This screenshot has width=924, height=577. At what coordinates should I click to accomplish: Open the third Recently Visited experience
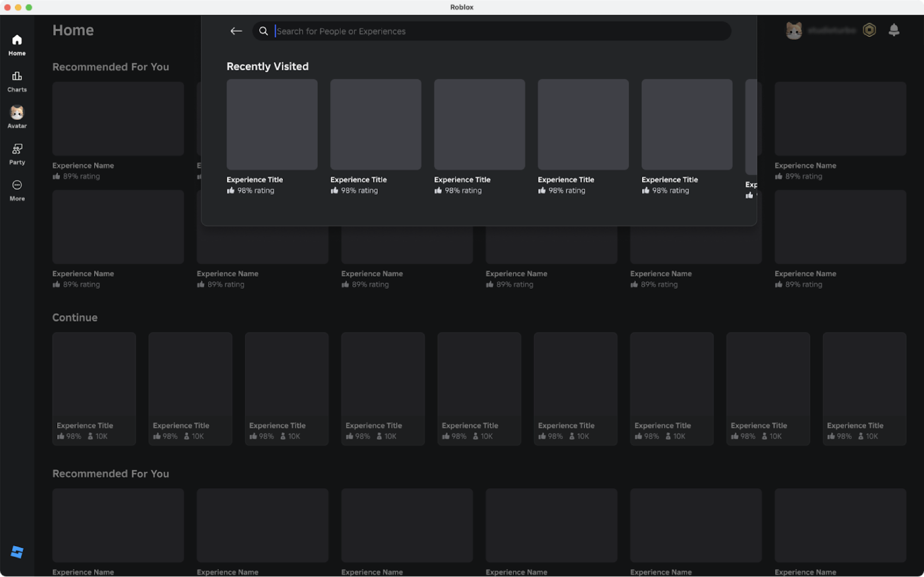[x=479, y=124]
